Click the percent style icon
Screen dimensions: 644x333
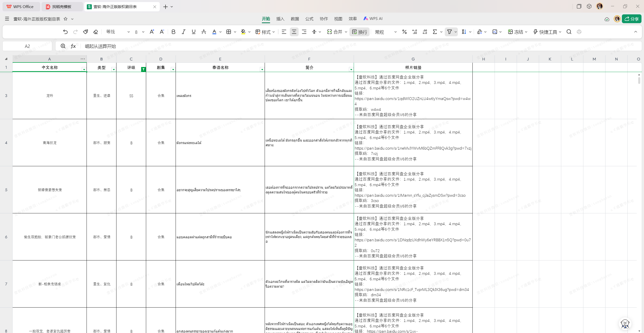pyautogui.click(x=404, y=32)
